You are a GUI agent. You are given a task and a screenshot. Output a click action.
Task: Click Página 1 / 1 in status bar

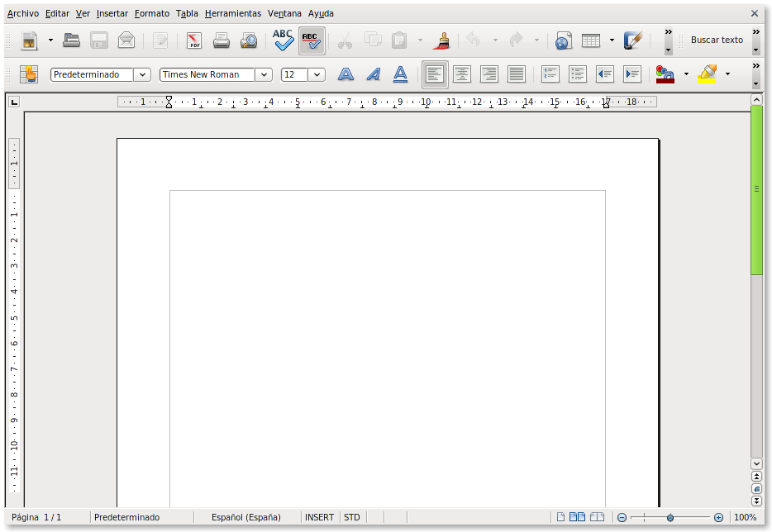[x=36, y=517]
